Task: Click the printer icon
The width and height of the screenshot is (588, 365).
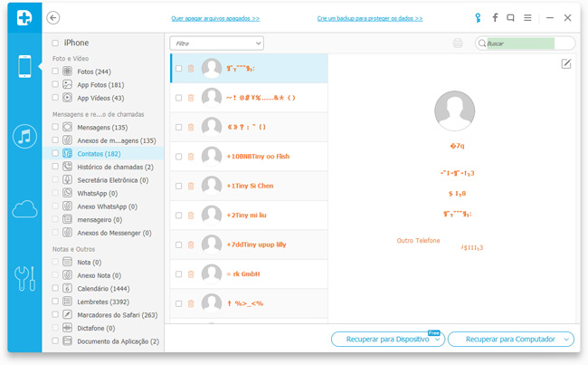Action: (x=458, y=43)
